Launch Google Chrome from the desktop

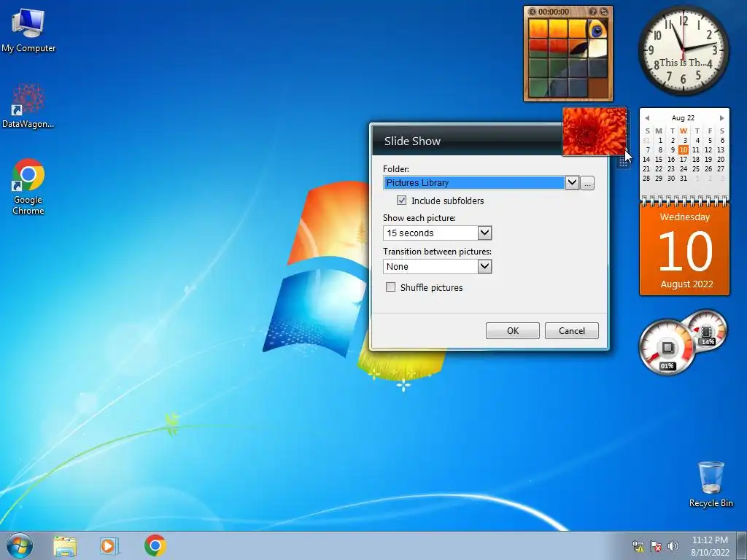(28, 187)
